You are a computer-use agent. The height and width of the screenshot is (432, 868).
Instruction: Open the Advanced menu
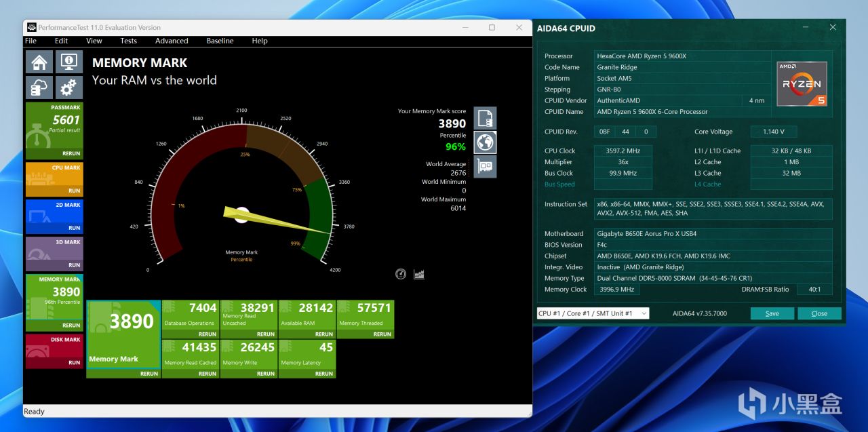point(172,41)
